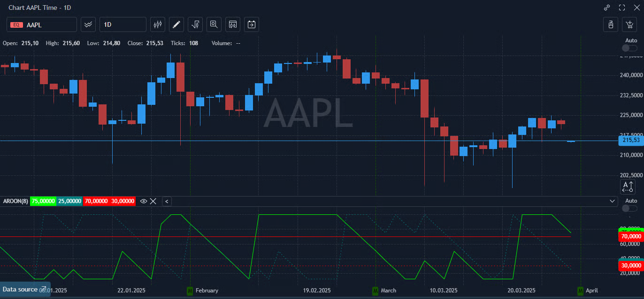The image size is (644, 299).
Task: Click the mouse trading icon
Action: (611, 24)
